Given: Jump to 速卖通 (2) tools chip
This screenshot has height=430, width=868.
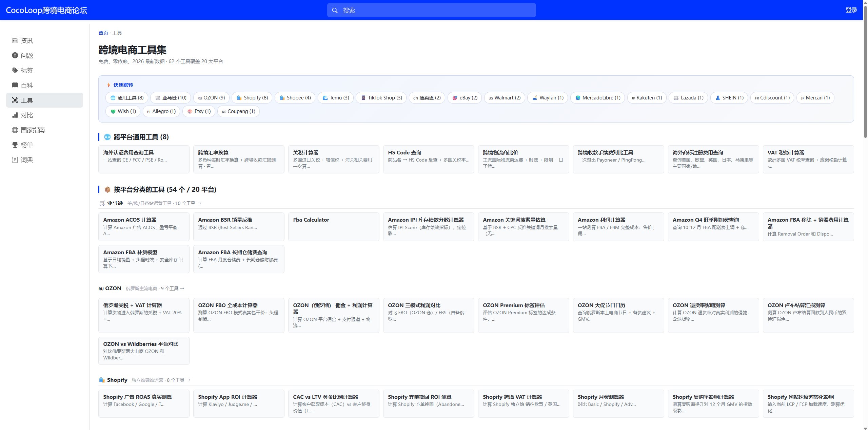Looking at the screenshot, I should pos(427,98).
